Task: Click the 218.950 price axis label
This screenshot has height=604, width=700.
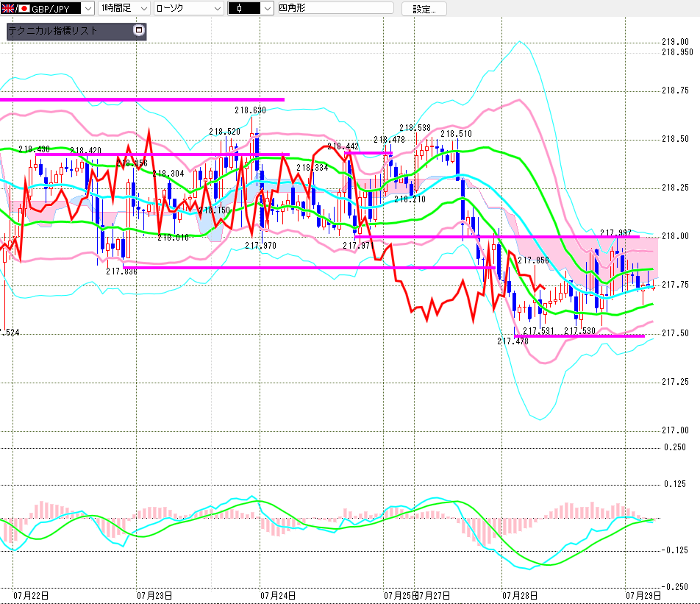Action: [x=677, y=52]
